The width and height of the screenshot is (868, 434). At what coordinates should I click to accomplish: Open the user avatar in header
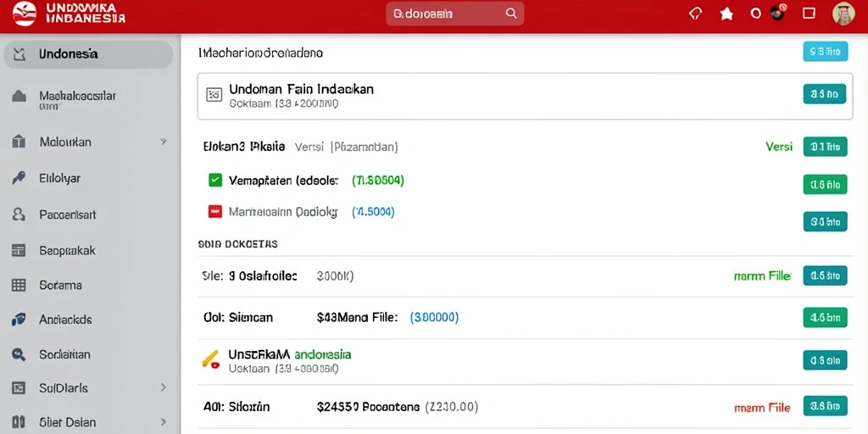(843, 14)
